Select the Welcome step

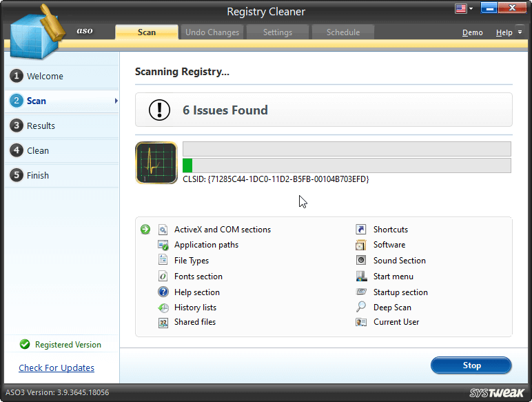point(62,76)
